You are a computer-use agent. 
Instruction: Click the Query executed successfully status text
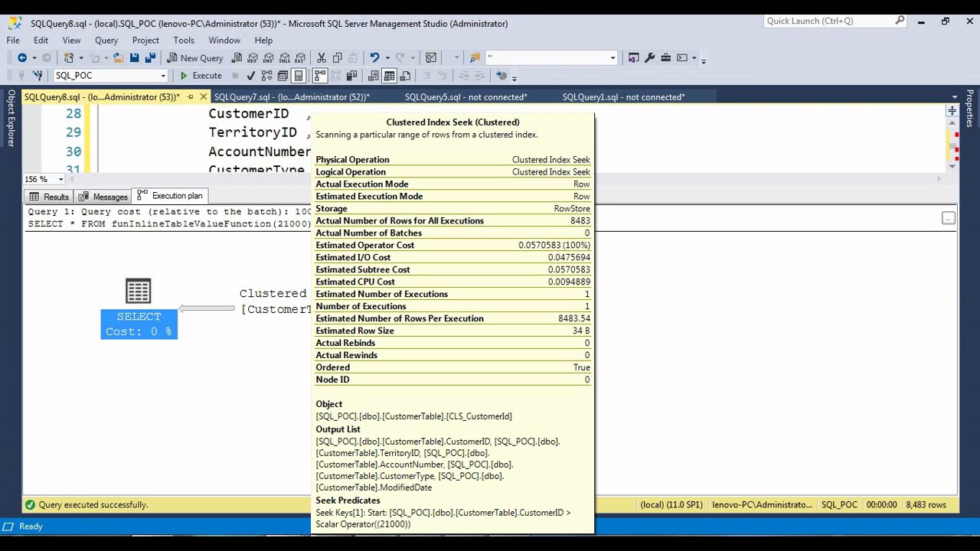click(93, 505)
